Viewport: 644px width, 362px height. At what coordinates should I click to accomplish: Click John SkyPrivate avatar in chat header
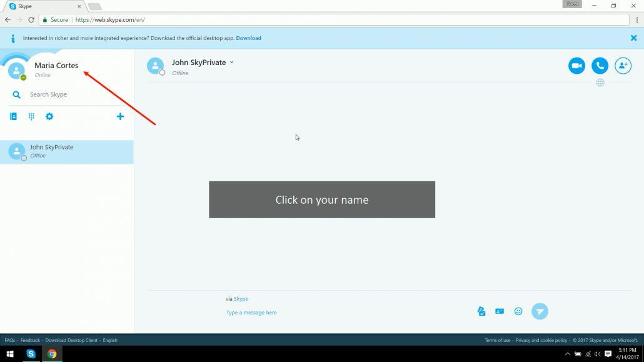155,66
